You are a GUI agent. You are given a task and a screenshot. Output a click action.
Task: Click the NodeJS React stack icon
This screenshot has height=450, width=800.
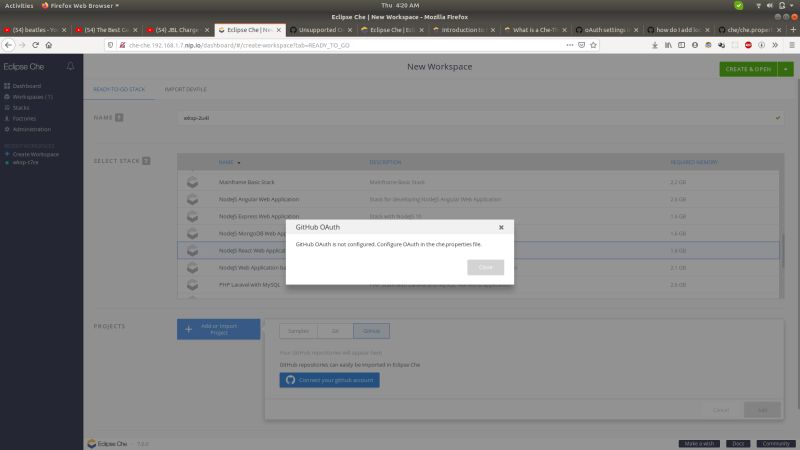click(192, 251)
